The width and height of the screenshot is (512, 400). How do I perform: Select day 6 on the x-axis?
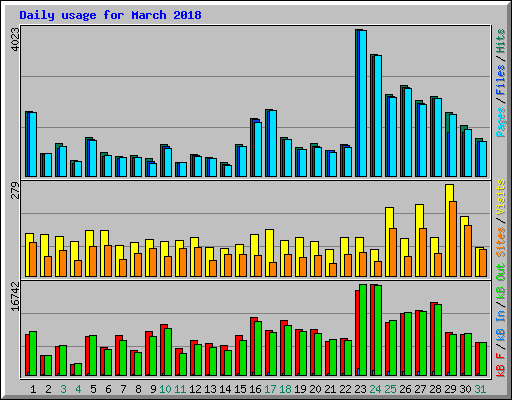pyautogui.click(x=108, y=389)
